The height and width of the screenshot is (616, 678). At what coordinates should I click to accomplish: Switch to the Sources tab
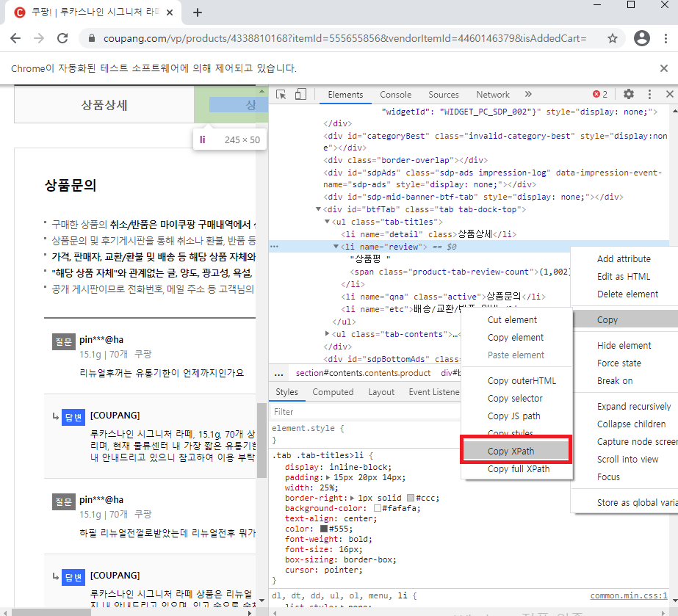click(x=443, y=95)
